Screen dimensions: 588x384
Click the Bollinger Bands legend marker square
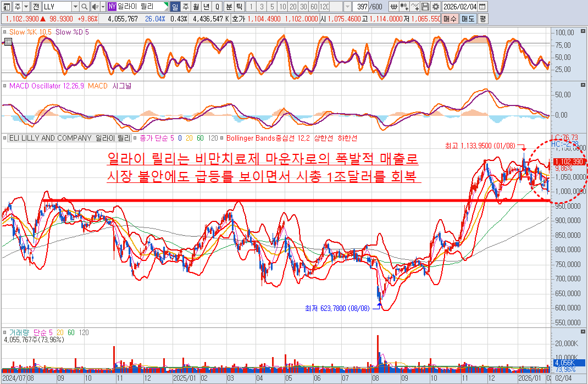click(x=222, y=138)
